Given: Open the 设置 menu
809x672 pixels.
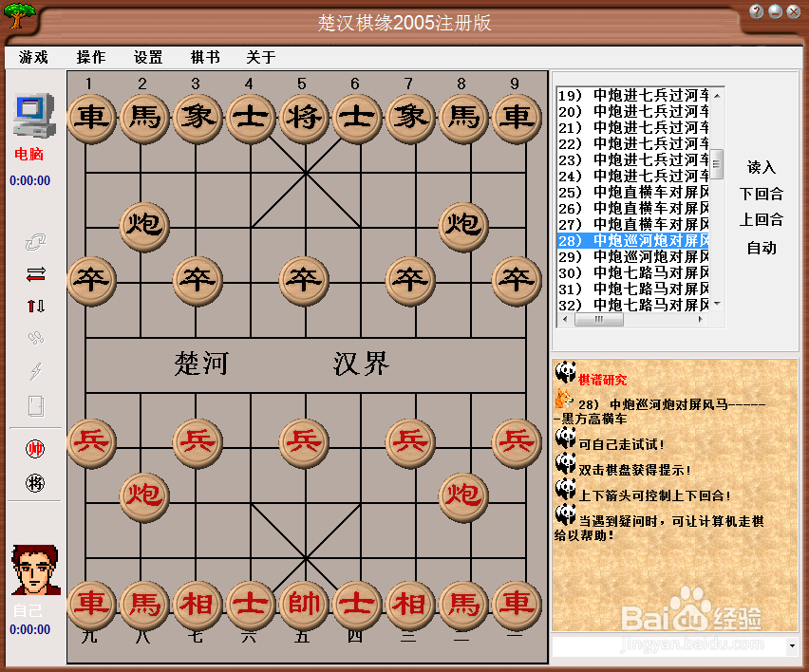Looking at the screenshot, I should tap(148, 57).
